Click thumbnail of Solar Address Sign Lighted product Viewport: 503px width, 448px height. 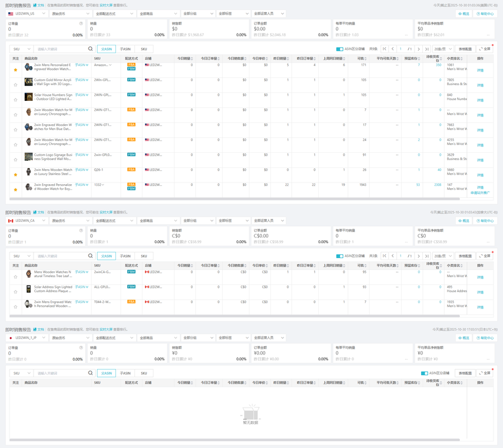(x=29, y=288)
